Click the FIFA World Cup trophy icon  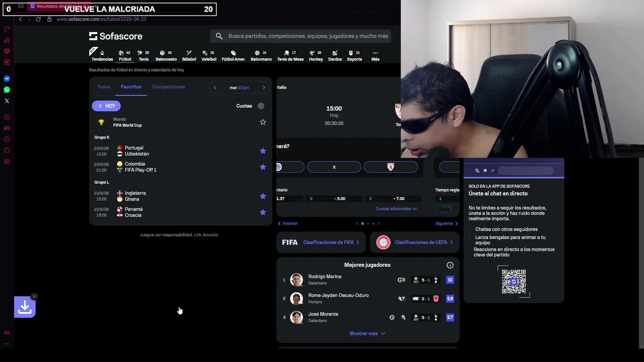coord(101,122)
